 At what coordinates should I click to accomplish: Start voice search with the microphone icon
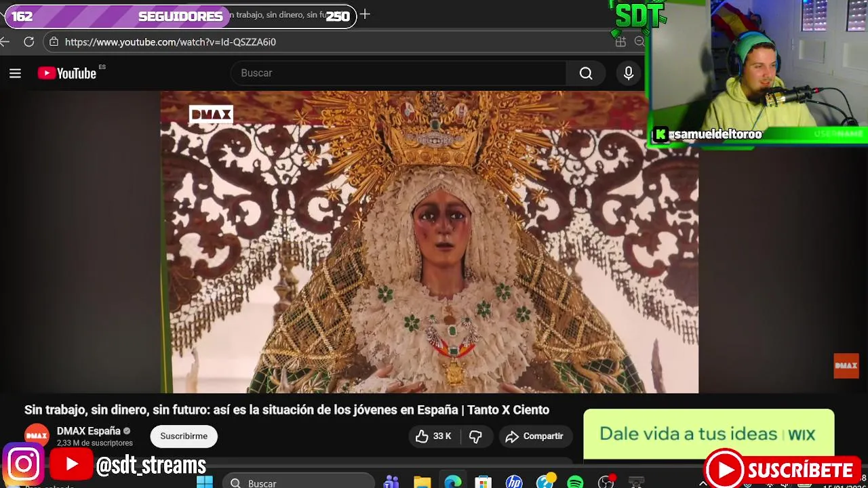tap(629, 73)
